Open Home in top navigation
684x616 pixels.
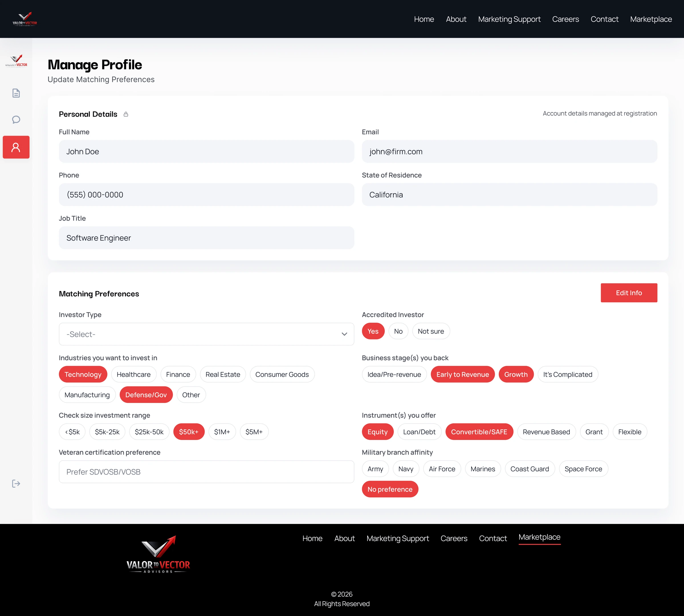click(x=424, y=19)
